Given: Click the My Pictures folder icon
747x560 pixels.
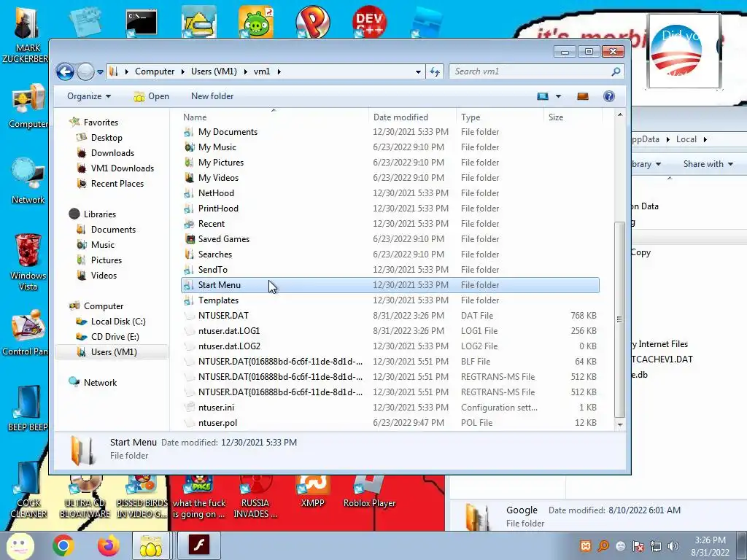Looking at the screenshot, I should pos(189,163).
